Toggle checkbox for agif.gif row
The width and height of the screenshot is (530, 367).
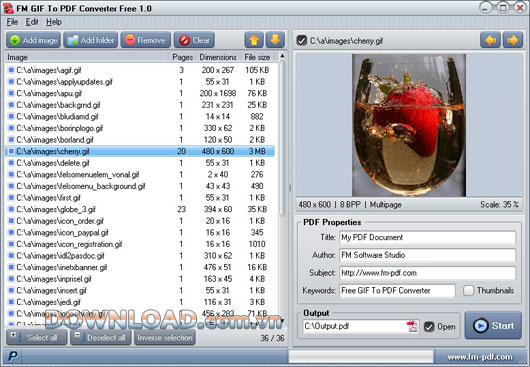click(11, 70)
